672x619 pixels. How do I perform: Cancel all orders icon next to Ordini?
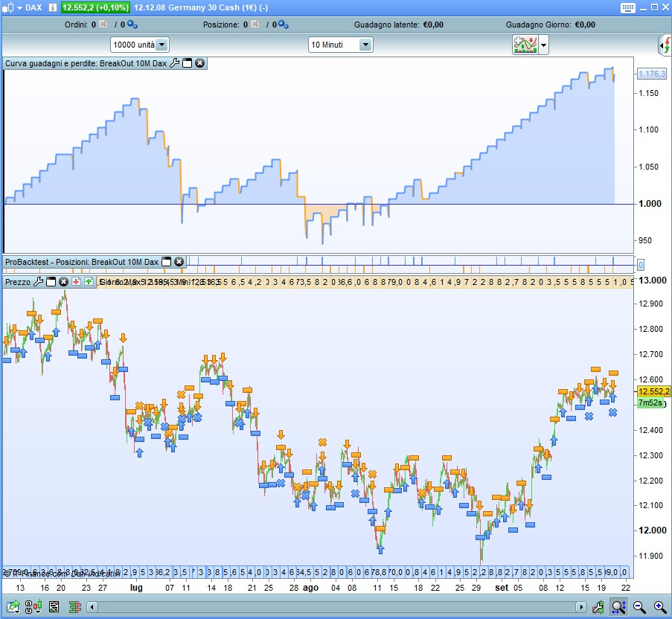point(103,25)
